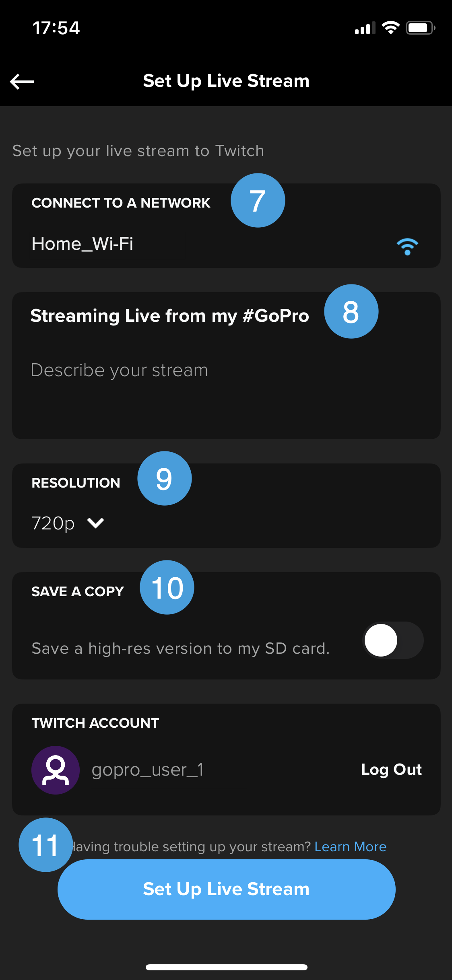Toggle the Save a Copy switch
452x980 pixels.
393,640
